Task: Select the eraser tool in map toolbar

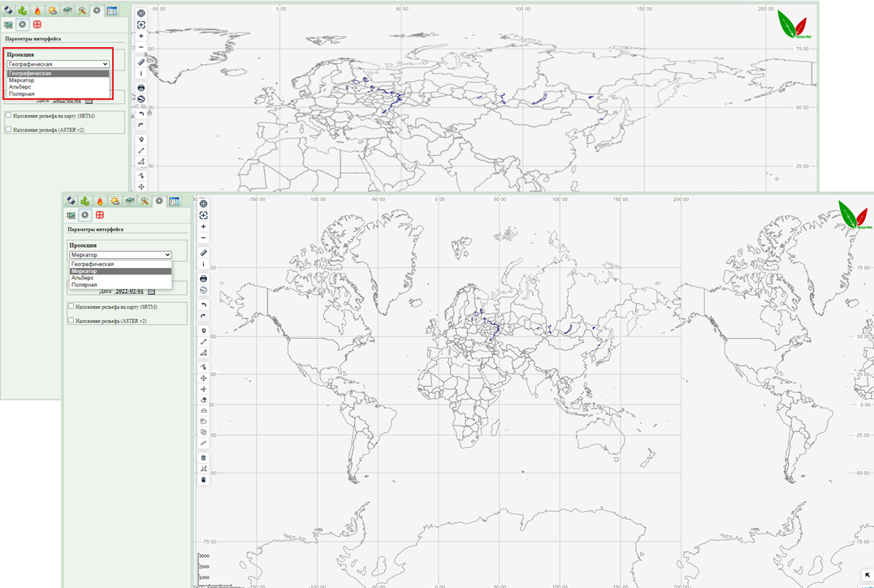Action: [203, 400]
